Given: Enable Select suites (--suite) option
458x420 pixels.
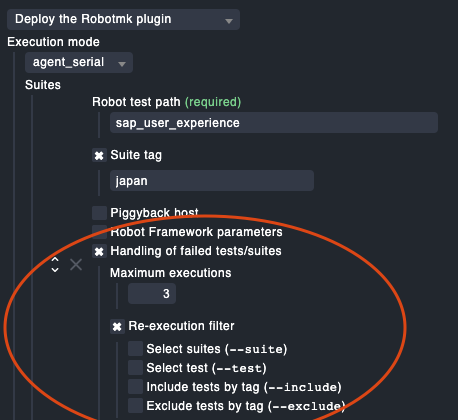Looking at the screenshot, I should tap(135, 348).
